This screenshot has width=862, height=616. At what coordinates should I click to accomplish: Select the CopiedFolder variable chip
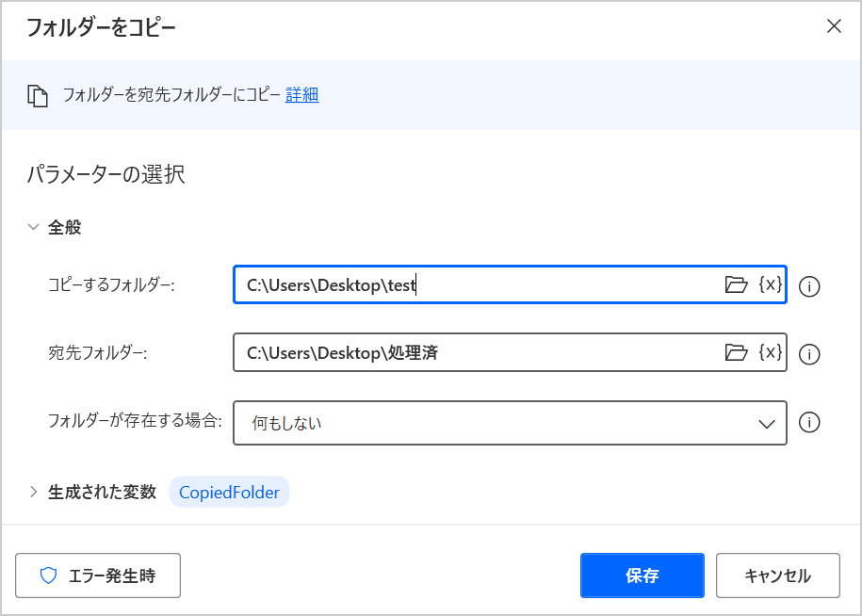229,493
